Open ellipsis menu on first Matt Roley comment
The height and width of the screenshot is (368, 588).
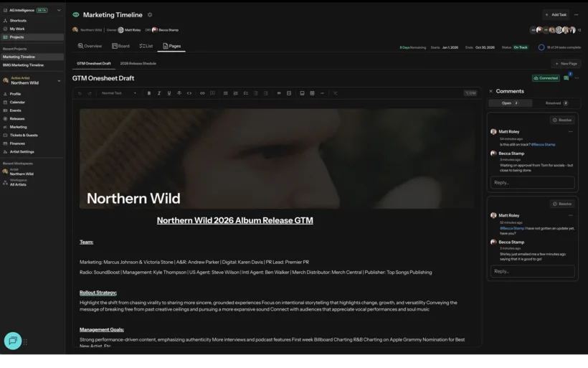pos(570,132)
